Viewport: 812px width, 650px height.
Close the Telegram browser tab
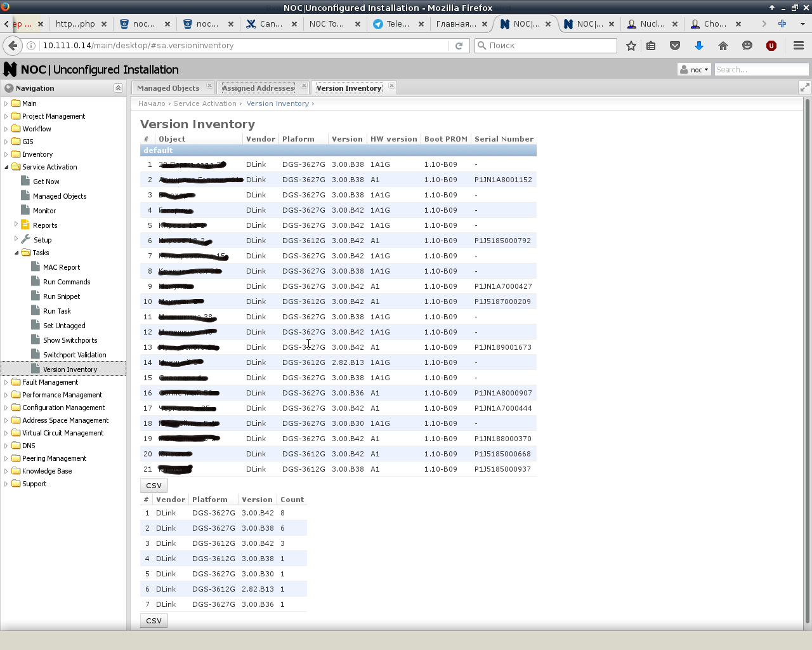coord(421,24)
